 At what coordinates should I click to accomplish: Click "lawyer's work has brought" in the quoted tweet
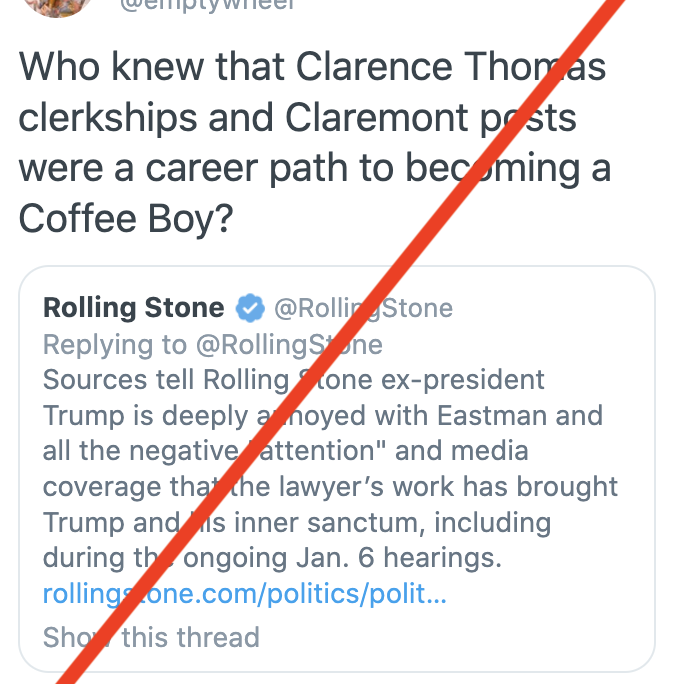point(460,487)
